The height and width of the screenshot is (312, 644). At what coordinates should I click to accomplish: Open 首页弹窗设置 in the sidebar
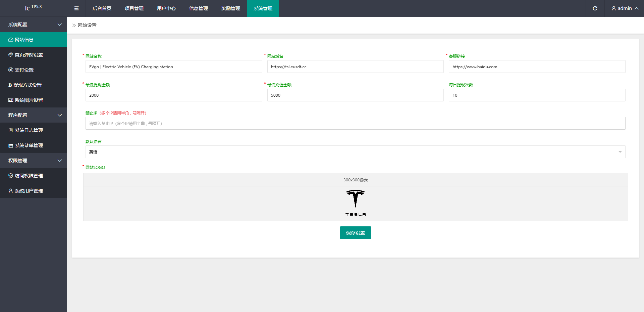pos(34,55)
